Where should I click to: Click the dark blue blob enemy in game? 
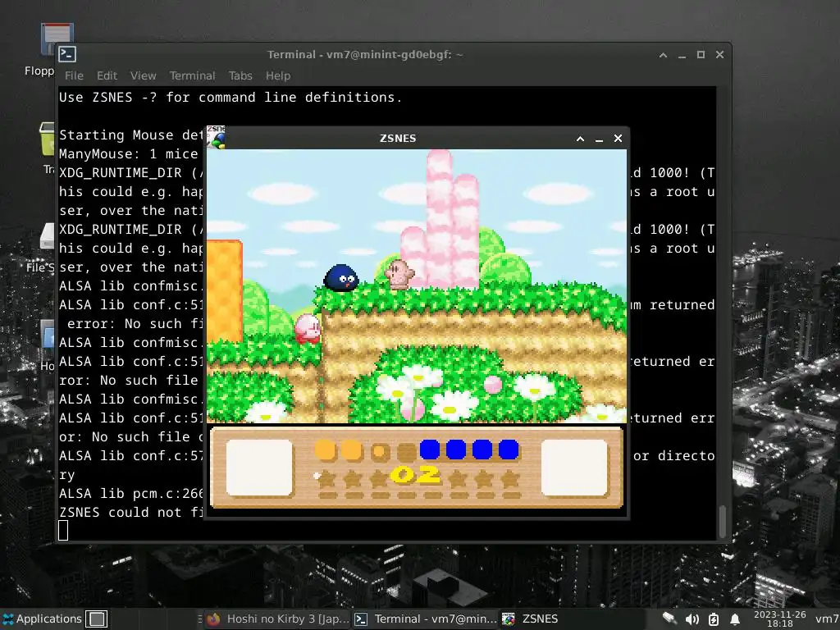[x=341, y=277]
